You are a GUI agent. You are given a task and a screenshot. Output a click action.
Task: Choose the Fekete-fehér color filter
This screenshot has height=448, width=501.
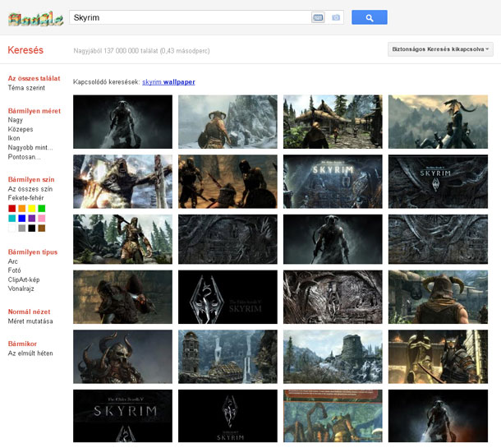click(26, 197)
